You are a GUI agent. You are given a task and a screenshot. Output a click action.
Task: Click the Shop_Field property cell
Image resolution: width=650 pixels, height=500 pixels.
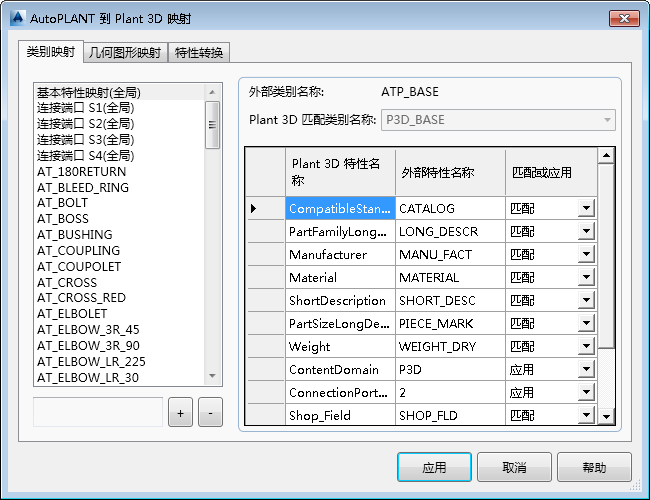click(340, 415)
